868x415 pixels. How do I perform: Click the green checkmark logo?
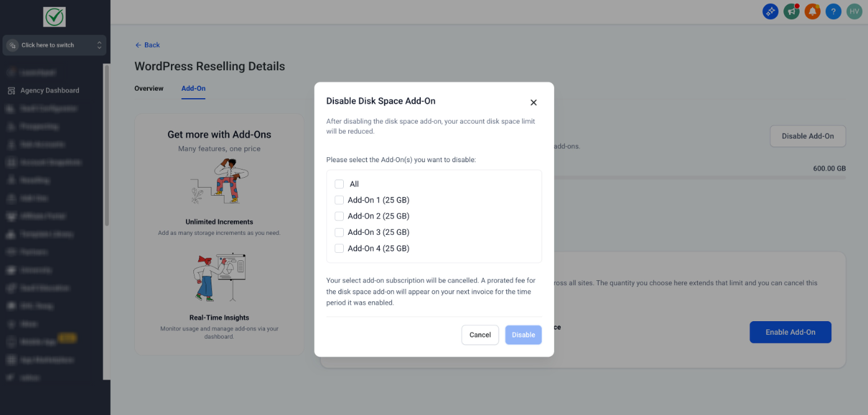(55, 17)
